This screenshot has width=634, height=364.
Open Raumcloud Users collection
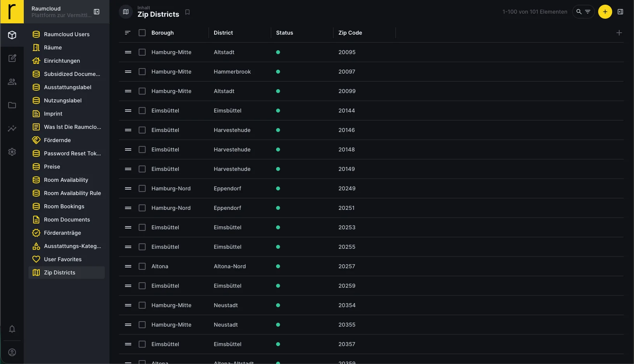pyautogui.click(x=67, y=34)
